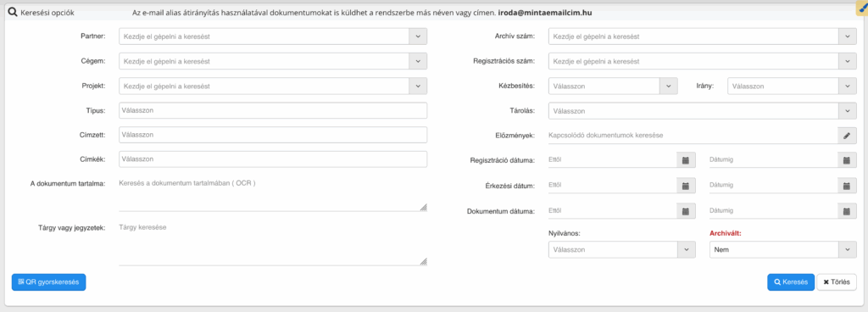Open calendar for Regisztráció dátuma until-date
This screenshot has width=868, height=312.
pos(847,160)
